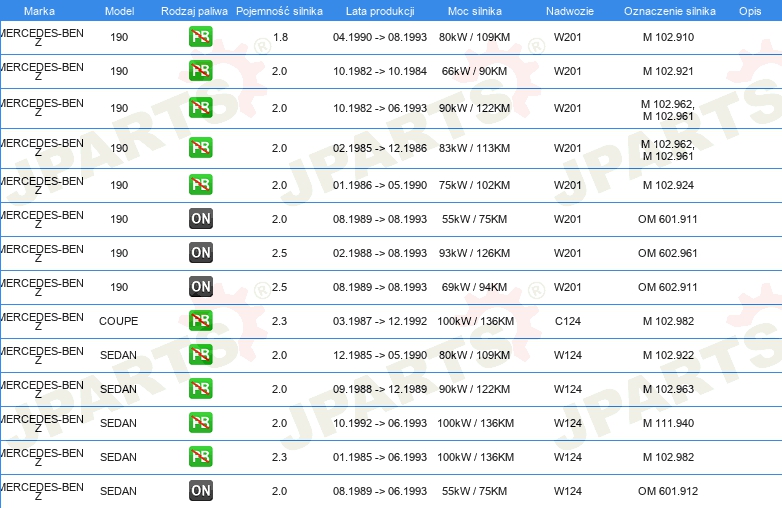Select engine code M 102.924

click(668, 185)
